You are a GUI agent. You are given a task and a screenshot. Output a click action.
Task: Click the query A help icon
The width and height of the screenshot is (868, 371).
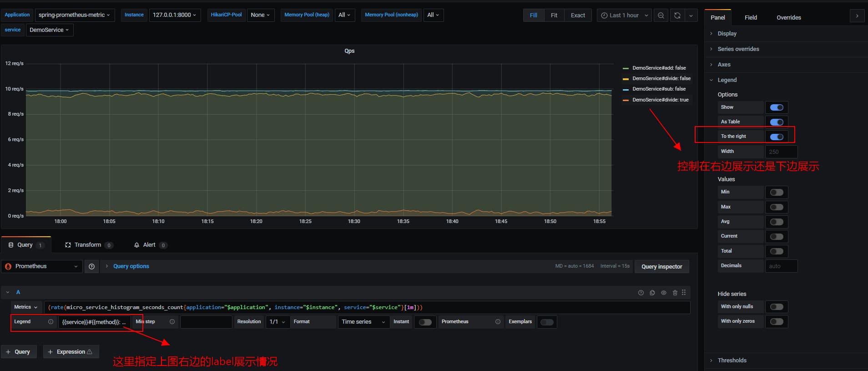pos(641,293)
